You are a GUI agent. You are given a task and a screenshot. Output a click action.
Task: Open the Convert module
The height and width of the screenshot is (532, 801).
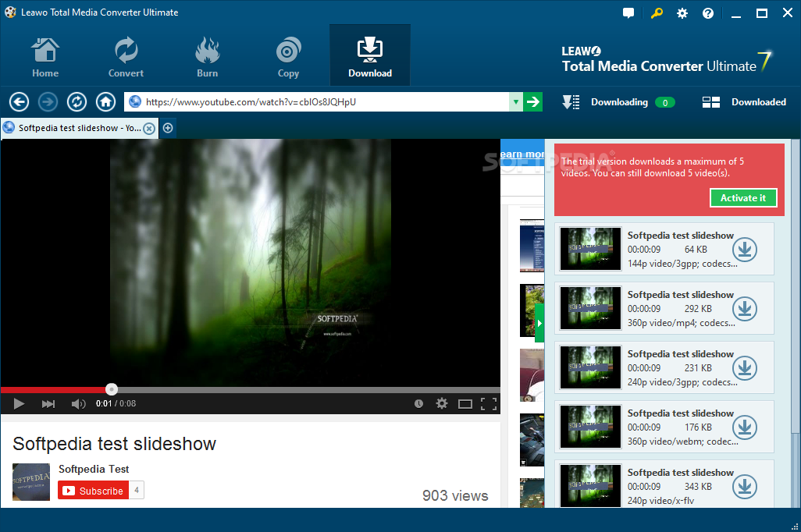pos(126,57)
